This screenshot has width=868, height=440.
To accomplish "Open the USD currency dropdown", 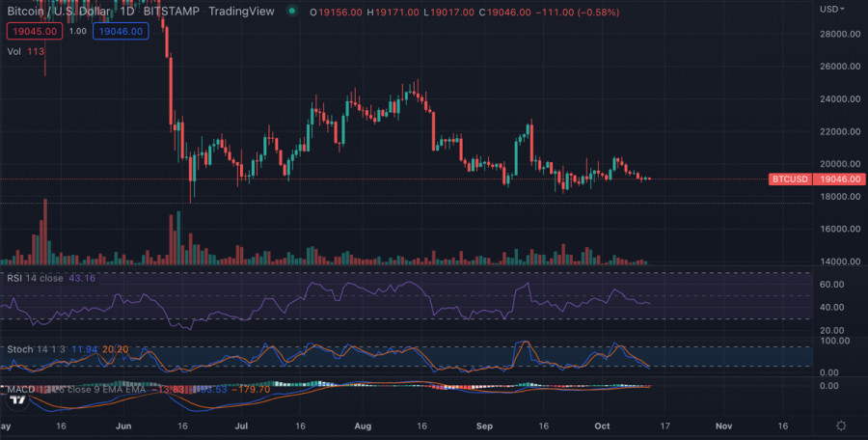I will point(832,9).
